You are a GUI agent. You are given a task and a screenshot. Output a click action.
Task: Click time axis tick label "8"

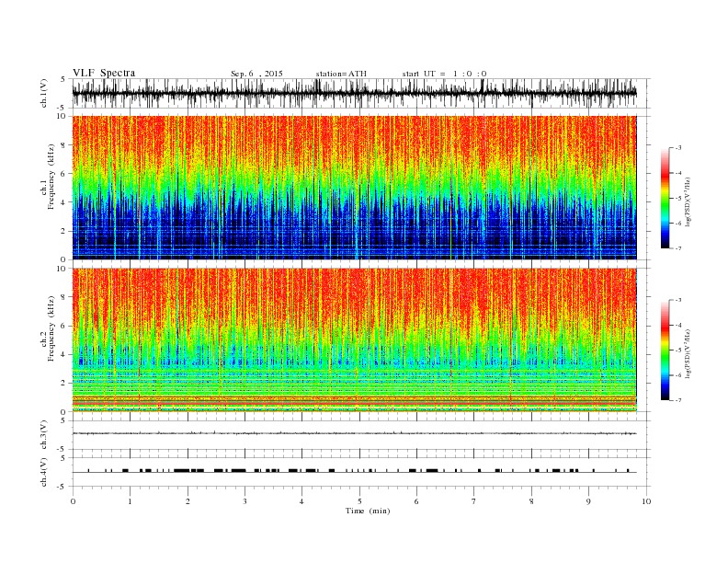point(531,501)
